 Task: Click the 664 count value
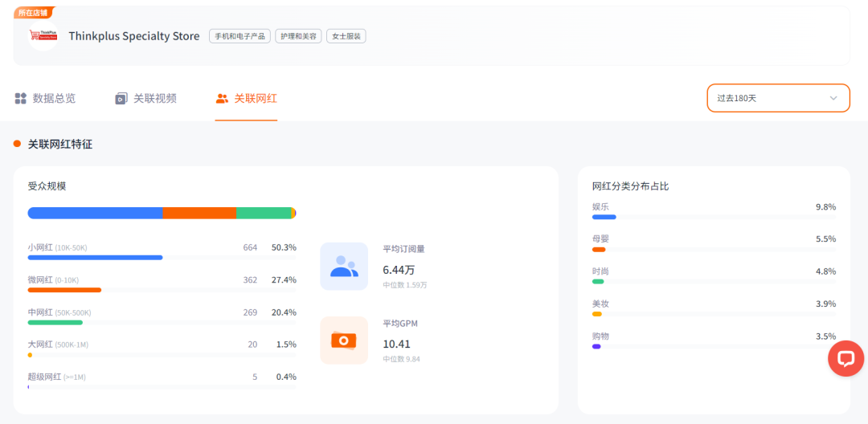(x=250, y=247)
